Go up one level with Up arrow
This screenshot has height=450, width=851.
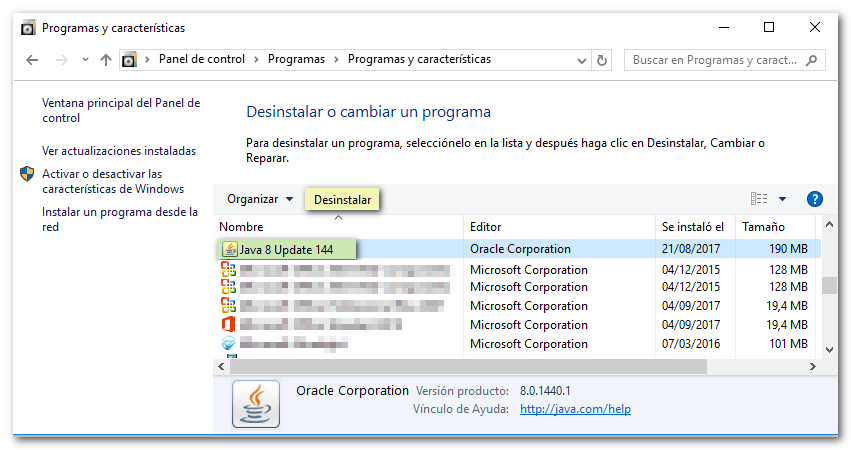coord(106,60)
